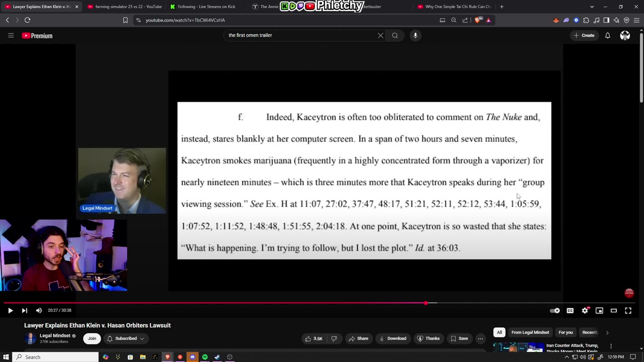Like the video (3.5K)

313,338
